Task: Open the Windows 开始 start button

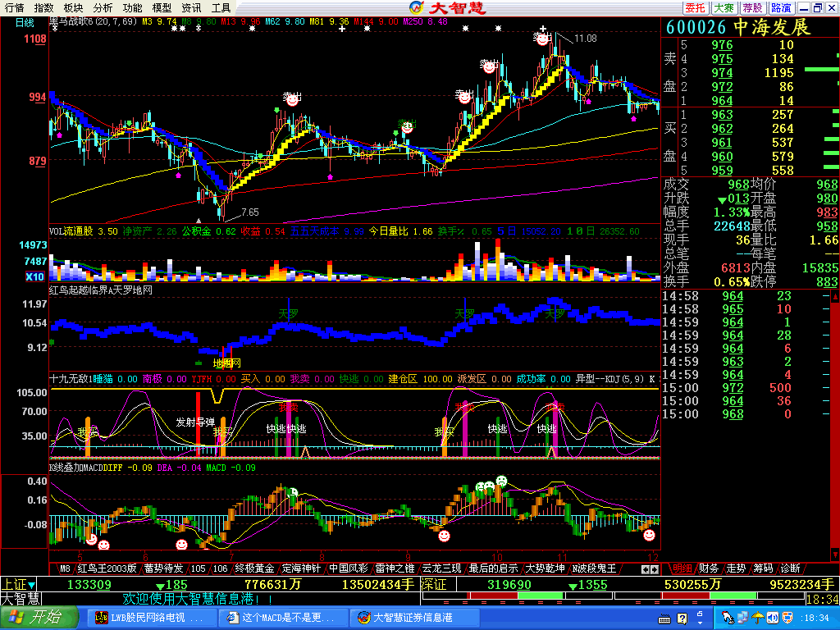Action: point(39,618)
